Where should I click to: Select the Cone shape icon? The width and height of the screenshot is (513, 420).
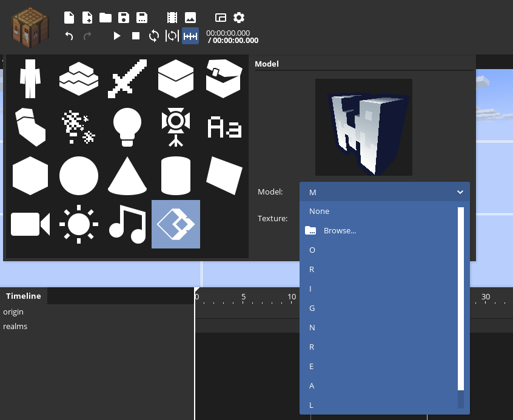tap(127, 176)
